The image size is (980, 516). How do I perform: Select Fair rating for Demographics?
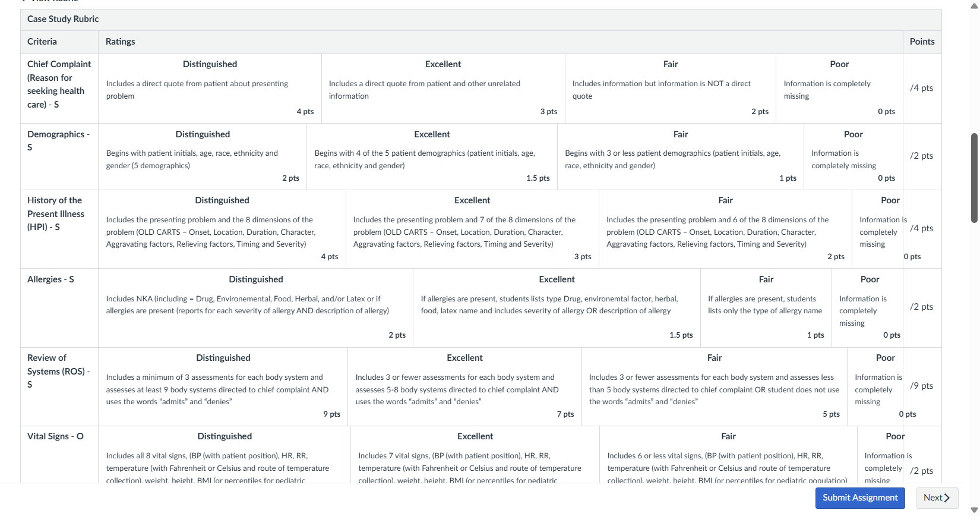tap(681, 157)
